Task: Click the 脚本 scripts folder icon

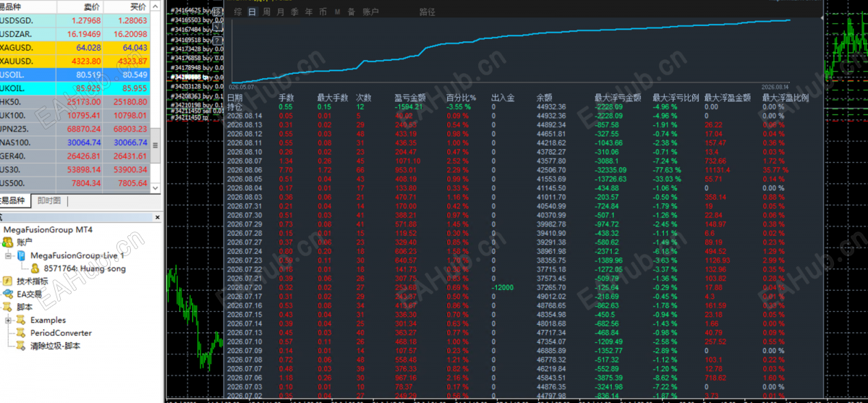Action: point(8,307)
